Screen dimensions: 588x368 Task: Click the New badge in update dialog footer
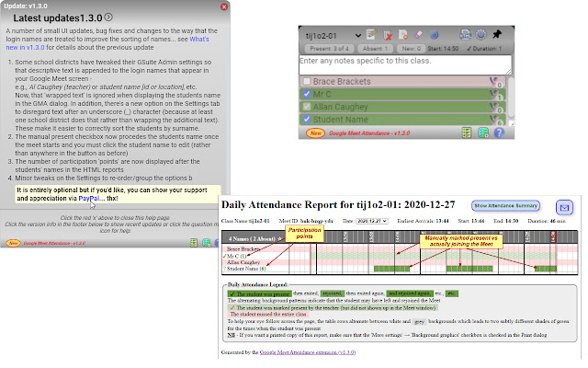click(x=13, y=243)
